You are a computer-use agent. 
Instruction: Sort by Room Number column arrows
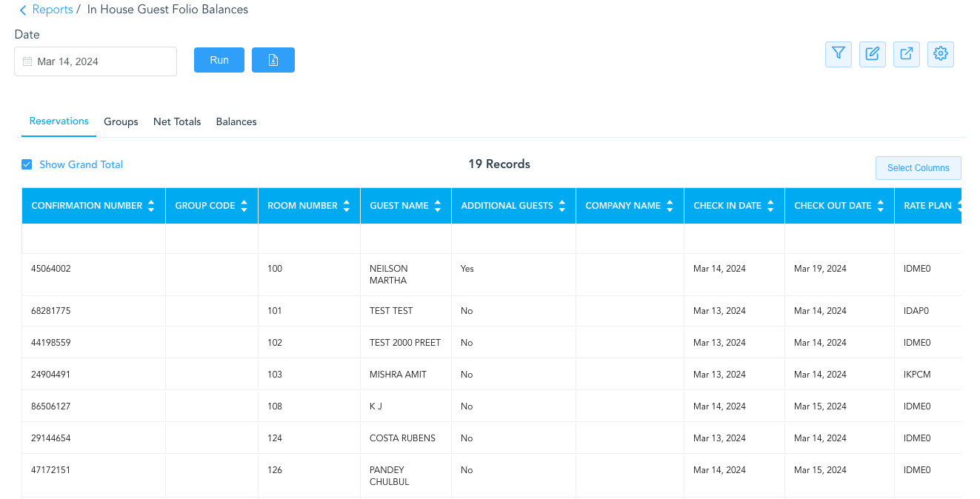coord(347,206)
